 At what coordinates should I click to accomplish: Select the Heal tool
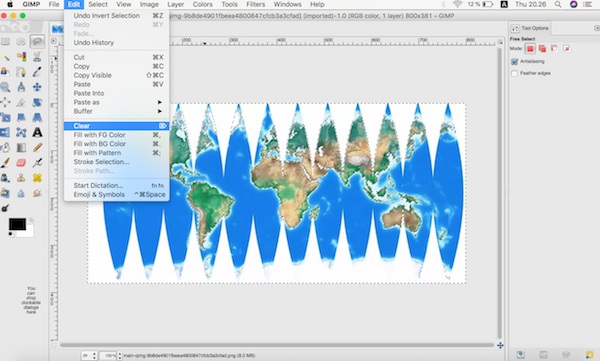pos(37,178)
